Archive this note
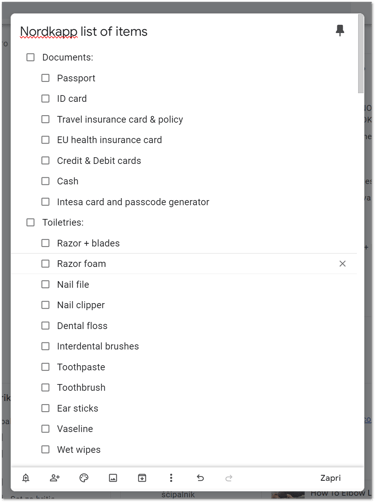Viewport: 375px width, 502px height. [142, 478]
